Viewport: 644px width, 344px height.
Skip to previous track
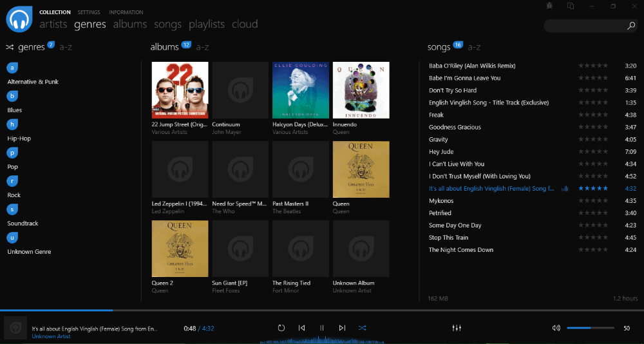click(x=301, y=328)
